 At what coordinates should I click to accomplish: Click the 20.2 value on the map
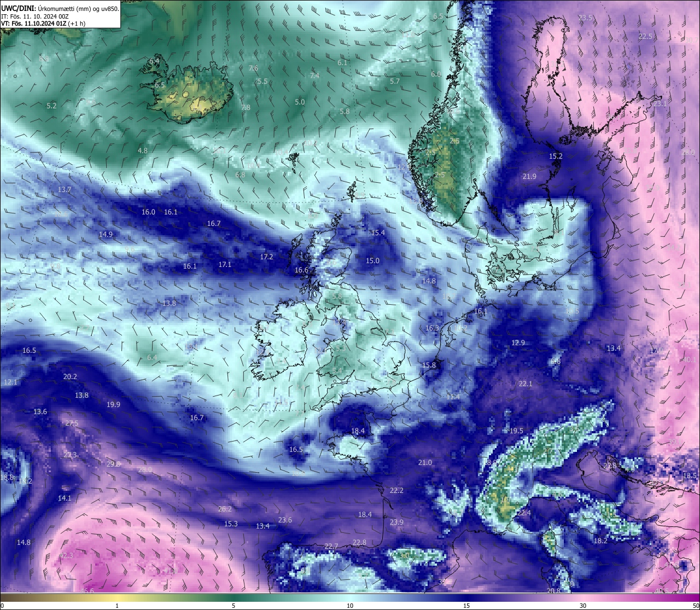(x=70, y=376)
